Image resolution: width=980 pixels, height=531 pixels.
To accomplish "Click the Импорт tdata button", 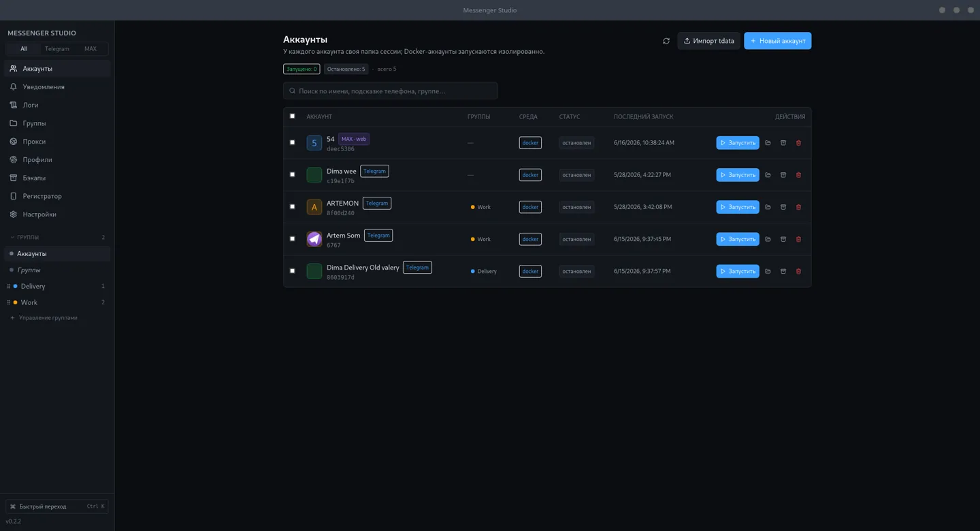I will click(x=708, y=41).
